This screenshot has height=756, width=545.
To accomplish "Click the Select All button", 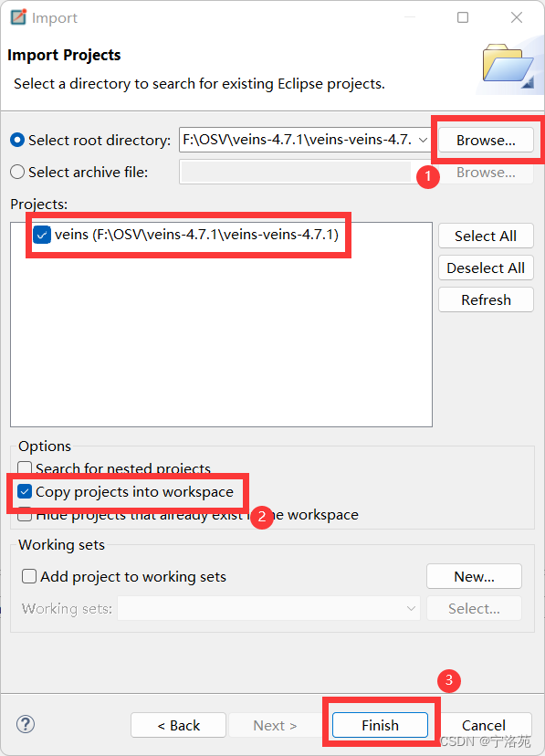I will (x=486, y=236).
